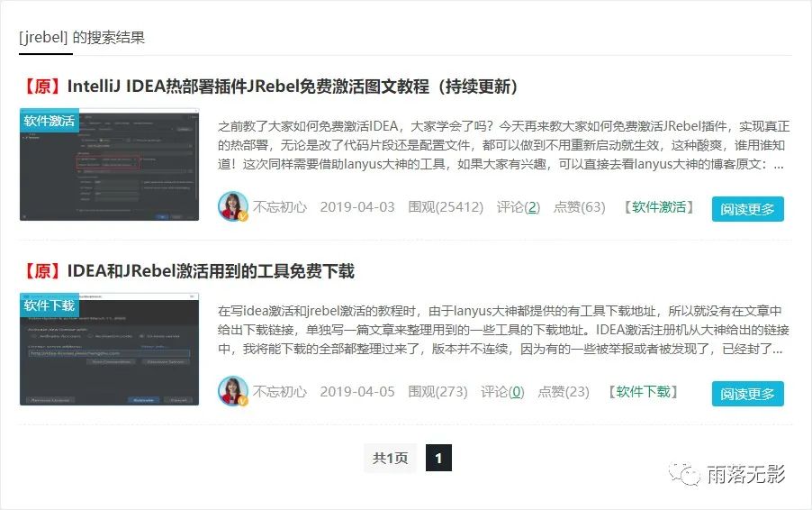Click the 共1页 pagination label
Image resolution: width=812 pixels, height=510 pixels.
tap(391, 458)
